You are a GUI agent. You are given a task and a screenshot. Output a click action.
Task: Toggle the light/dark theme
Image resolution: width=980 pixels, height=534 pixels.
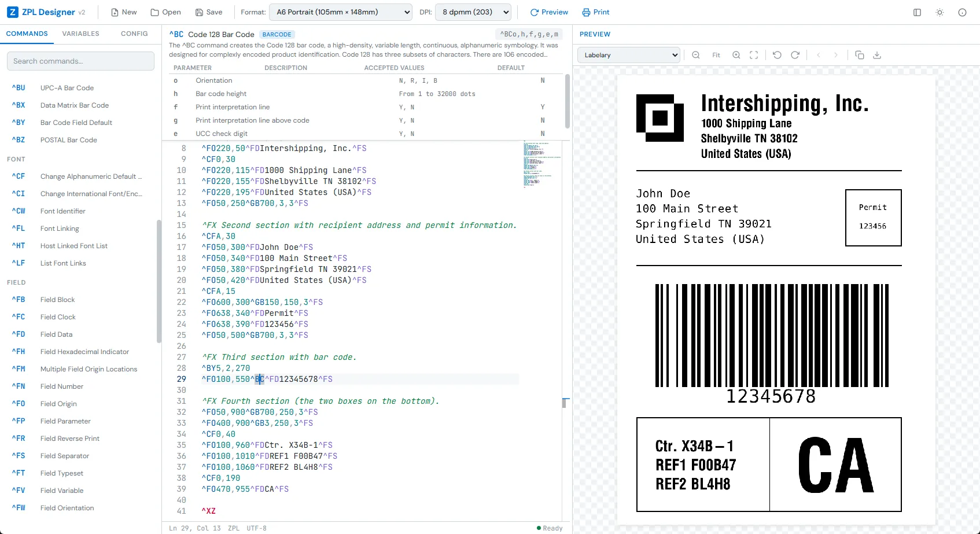pyautogui.click(x=940, y=12)
